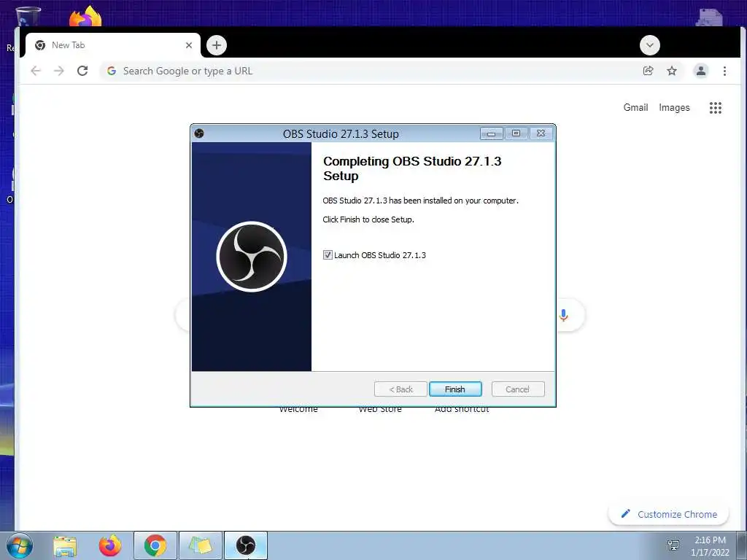
Task: Go forward in Chrome
Action: 58,71
